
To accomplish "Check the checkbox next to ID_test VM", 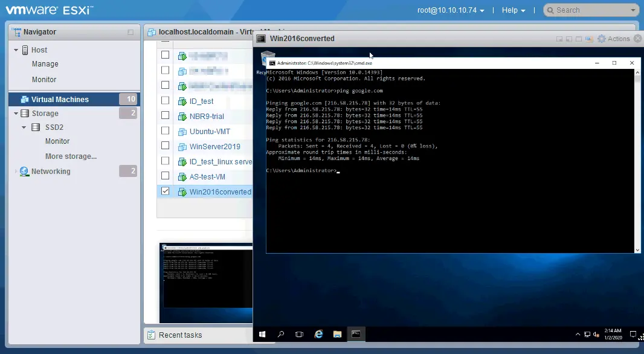I will (165, 100).
